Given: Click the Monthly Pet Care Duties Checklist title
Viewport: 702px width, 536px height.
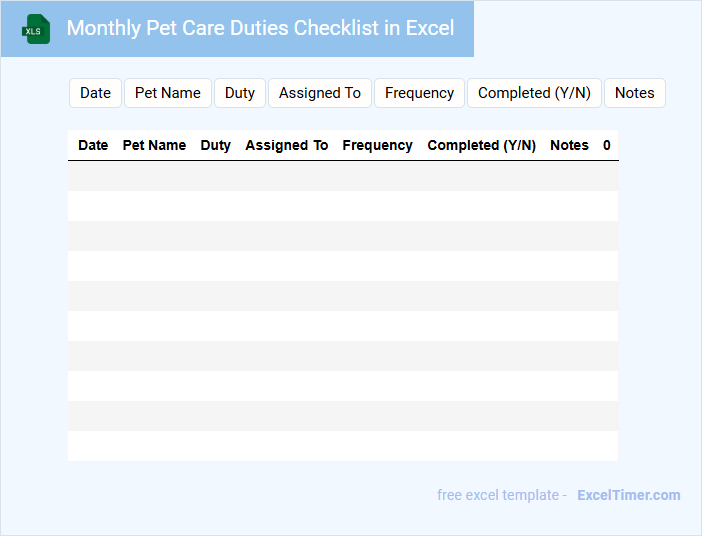Looking at the screenshot, I should [260, 28].
